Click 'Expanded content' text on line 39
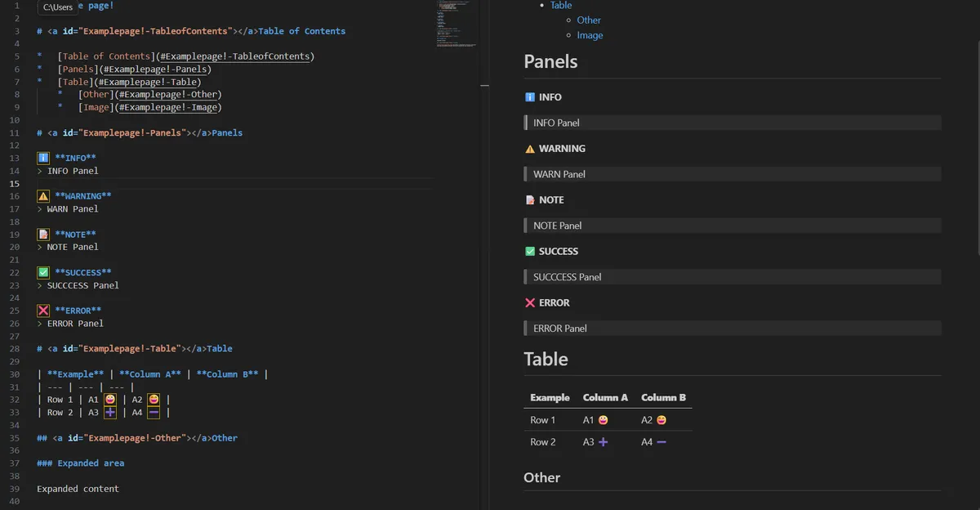The width and height of the screenshot is (980, 510). click(x=78, y=489)
